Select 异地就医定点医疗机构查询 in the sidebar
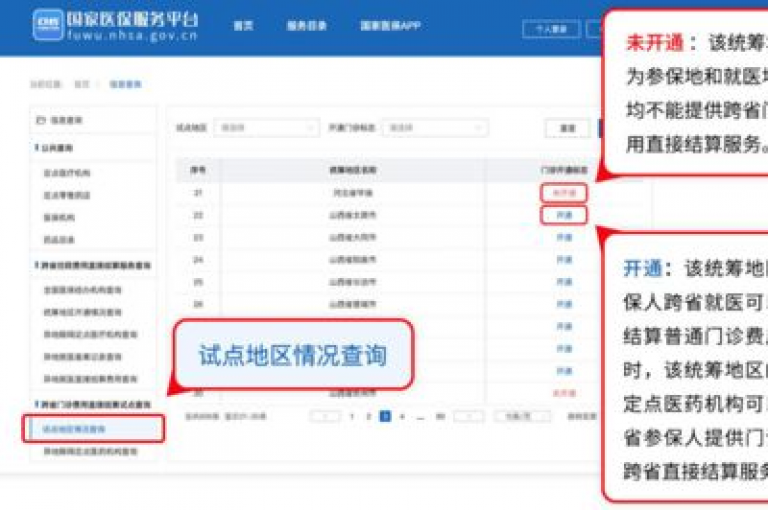The image size is (768, 510). 90,335
